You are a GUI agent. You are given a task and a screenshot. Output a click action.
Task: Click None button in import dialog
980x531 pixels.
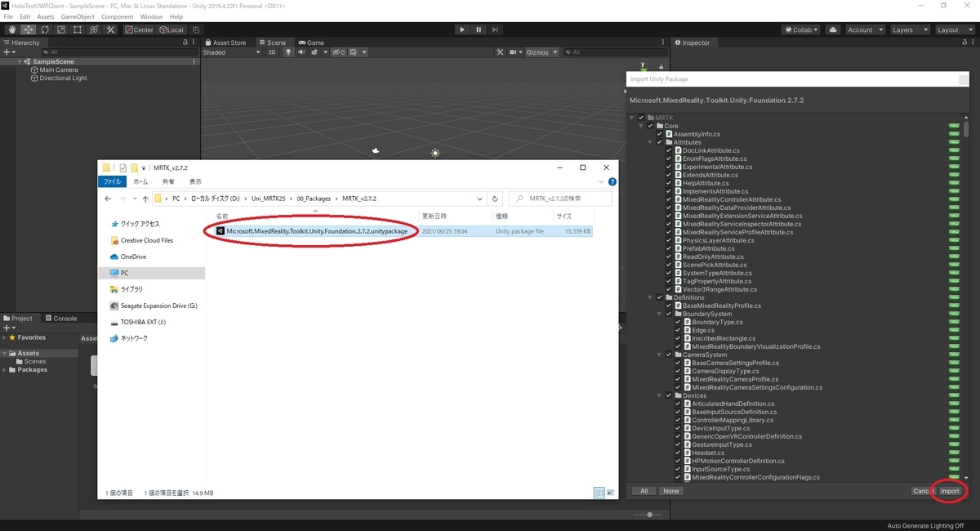coord(671,491)
